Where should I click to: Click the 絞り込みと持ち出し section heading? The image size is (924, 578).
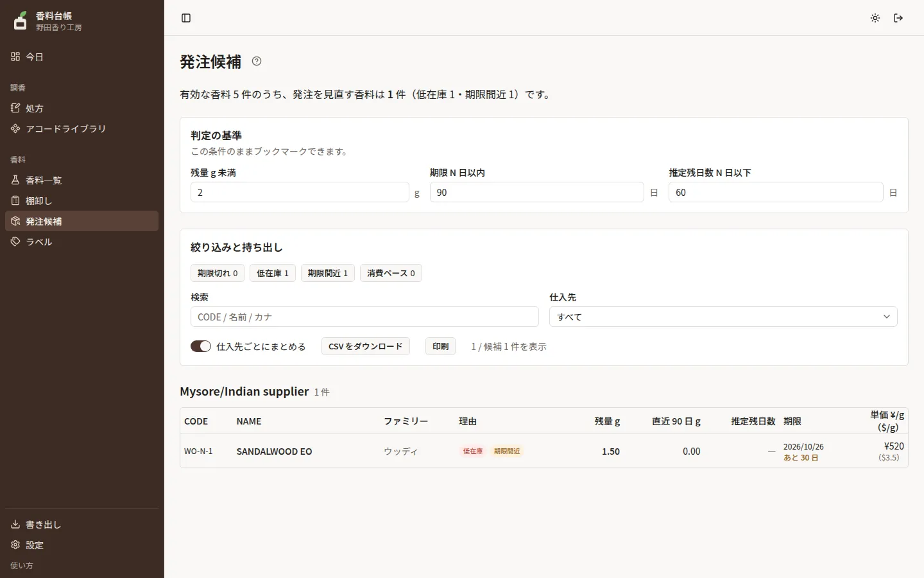click(237, 247)
